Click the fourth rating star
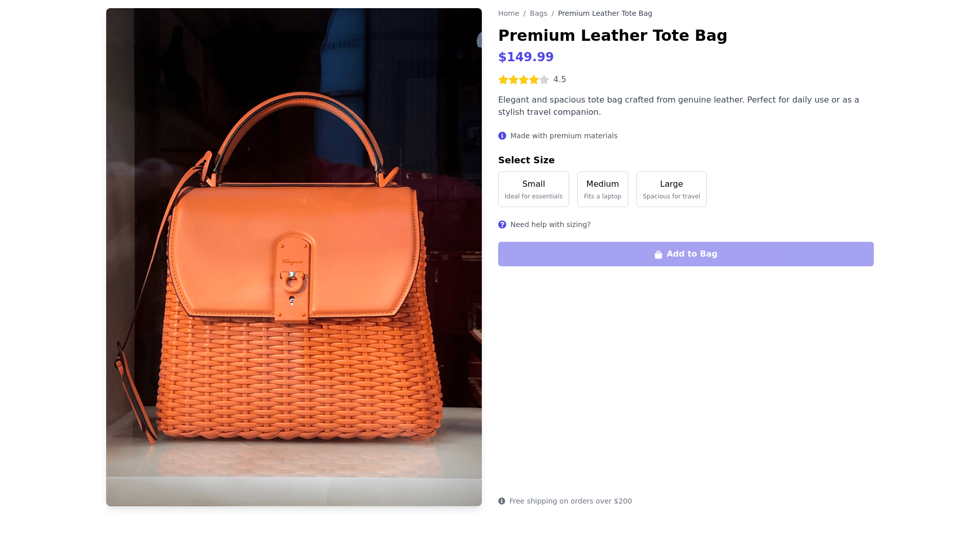This screenshot has width=980, height=551. [x=534, y=80]
